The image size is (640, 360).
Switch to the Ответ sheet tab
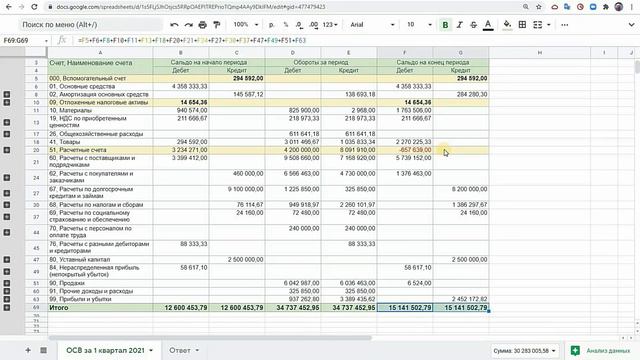point(184,350)
